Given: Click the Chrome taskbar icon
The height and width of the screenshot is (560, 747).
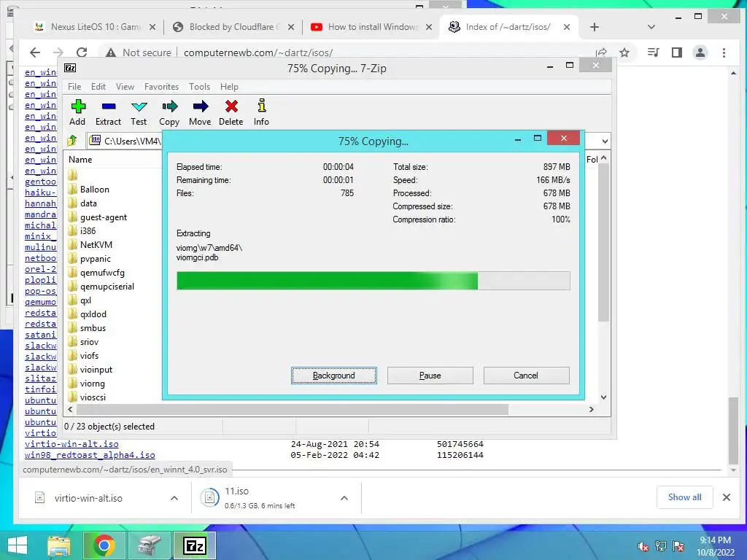Looking at the screenshot, I should click(104, 545).
